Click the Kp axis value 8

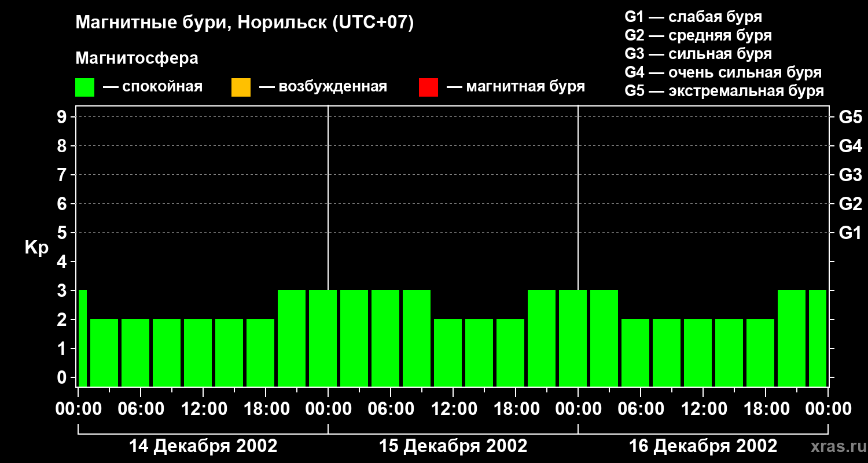pos(63,146)
